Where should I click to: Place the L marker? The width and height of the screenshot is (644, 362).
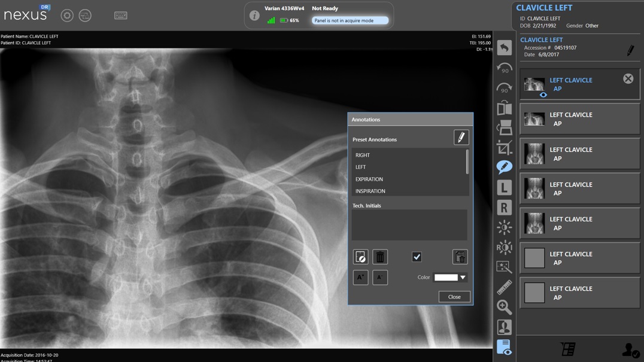pyautogui.click(x=505, y=187)
